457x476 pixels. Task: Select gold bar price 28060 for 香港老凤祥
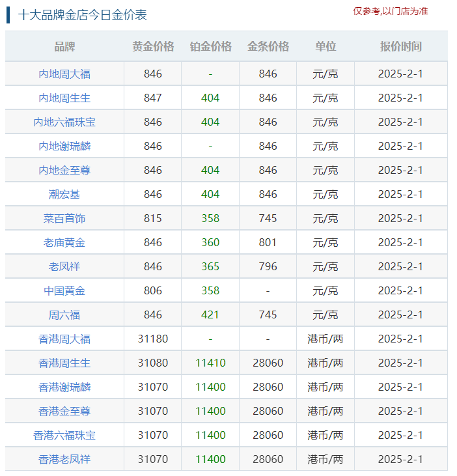point(268,459)
